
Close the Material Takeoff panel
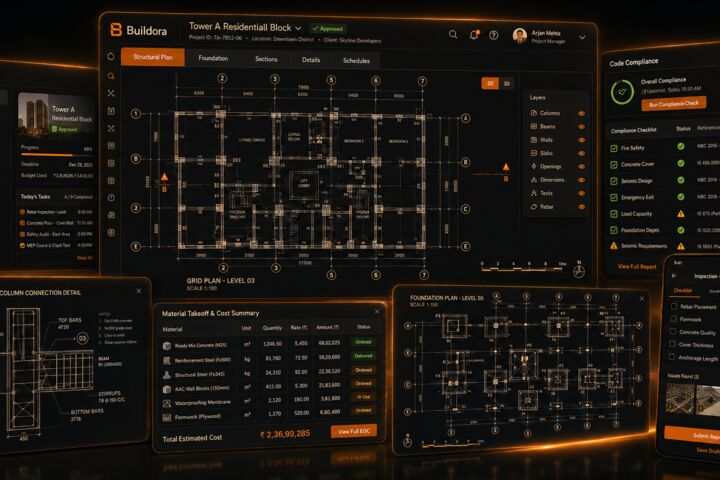pos(377,311)
